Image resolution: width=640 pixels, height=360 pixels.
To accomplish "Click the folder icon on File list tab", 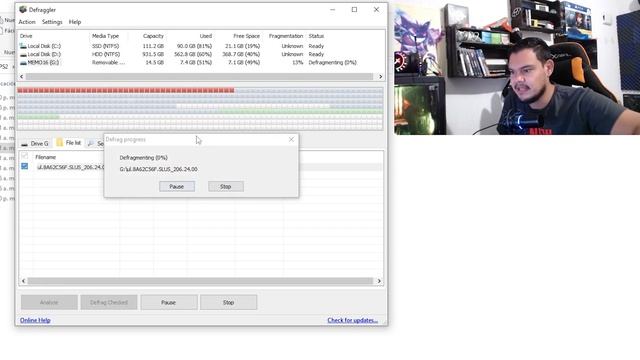I will tap(60, 142).
